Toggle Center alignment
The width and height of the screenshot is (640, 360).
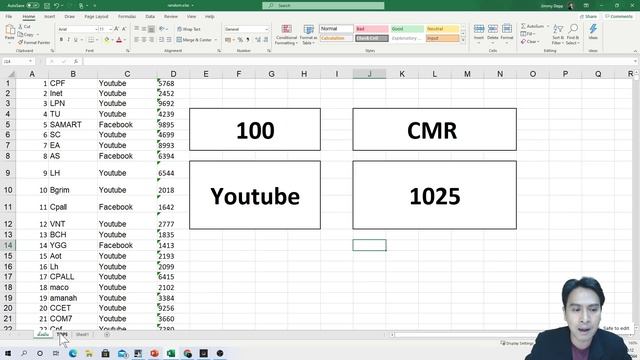(144, 40)
